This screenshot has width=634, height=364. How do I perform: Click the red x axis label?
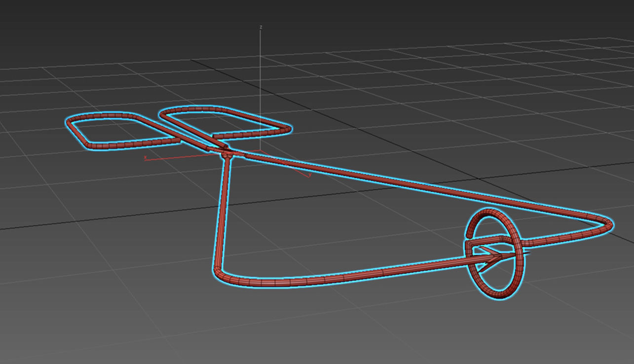(x=145, y=158)
